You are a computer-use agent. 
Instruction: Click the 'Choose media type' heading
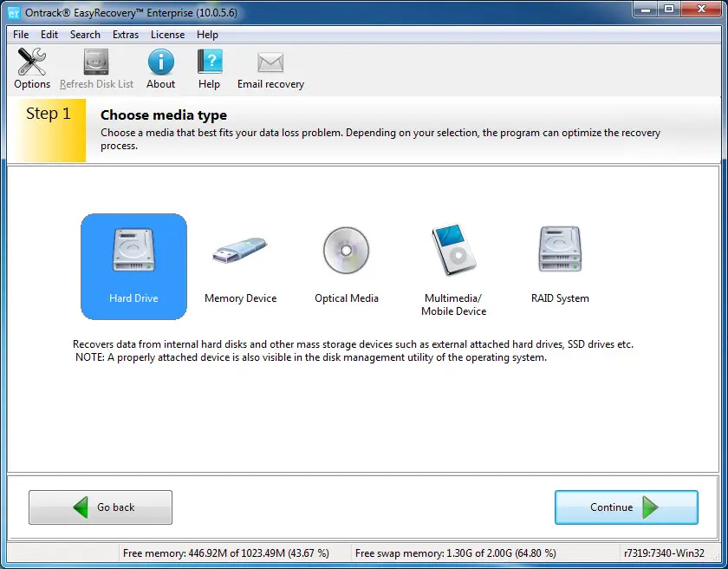[164, 114]
